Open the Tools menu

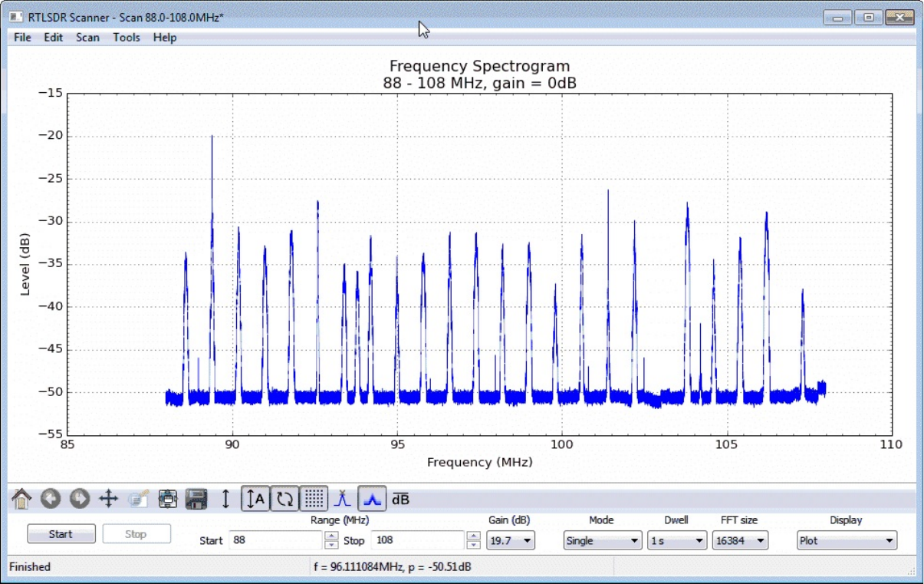(127, 37)
